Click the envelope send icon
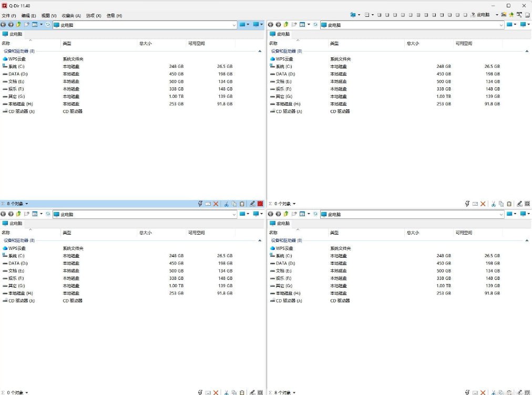The width and height of the screenshot is (532, 395). point(208,204)
